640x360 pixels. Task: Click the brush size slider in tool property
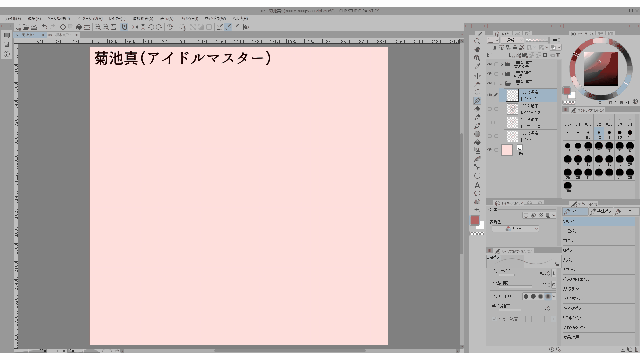click(507, 275)
